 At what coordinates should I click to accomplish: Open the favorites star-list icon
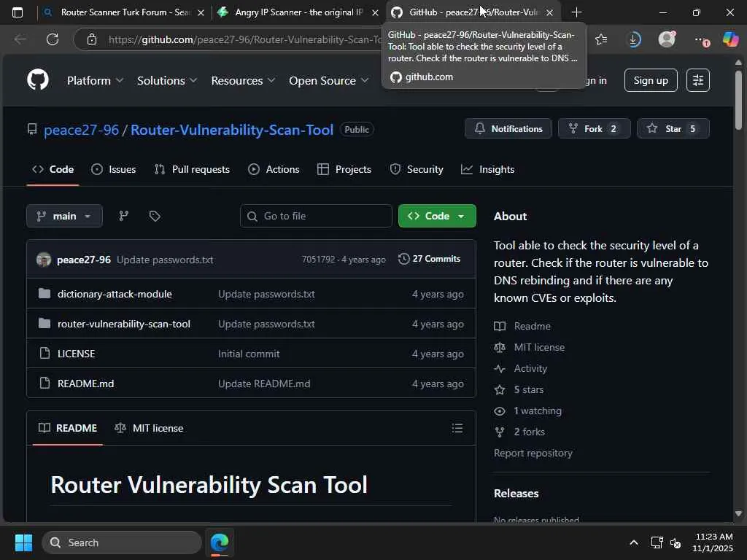601,39
